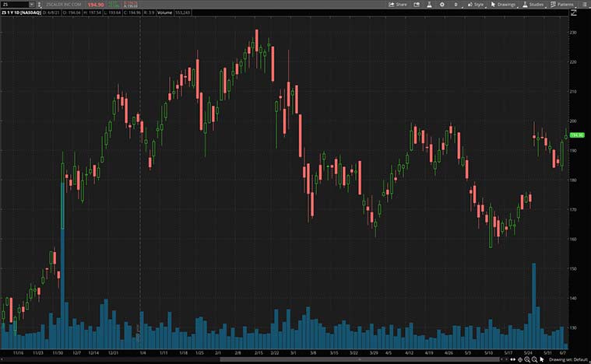Click the flask icon in the top toolbar
Screen dimensions: 591x364
[x=429, y=5]
